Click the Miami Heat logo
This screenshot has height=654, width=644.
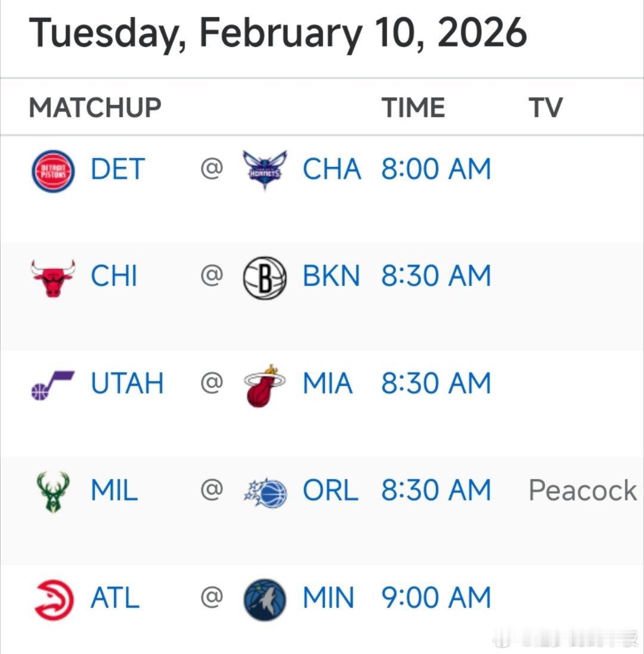point(265,385)
